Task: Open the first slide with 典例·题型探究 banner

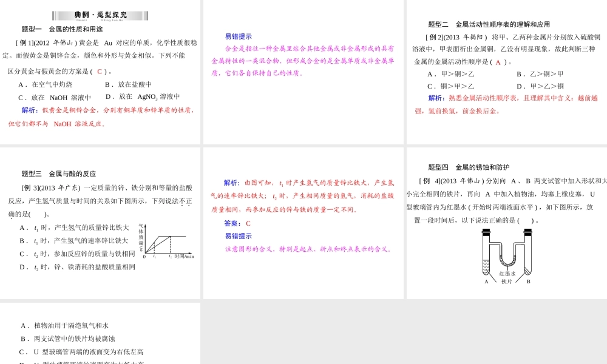Action: point(100,72)
